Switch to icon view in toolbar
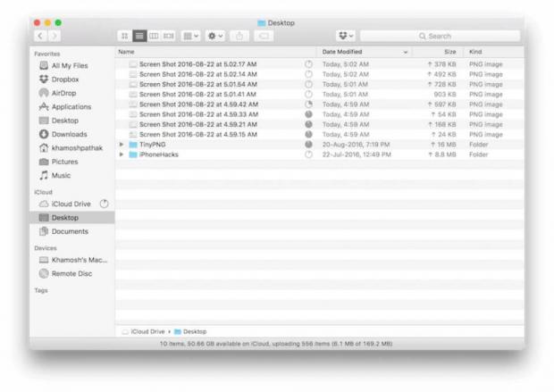 (126, 36)
